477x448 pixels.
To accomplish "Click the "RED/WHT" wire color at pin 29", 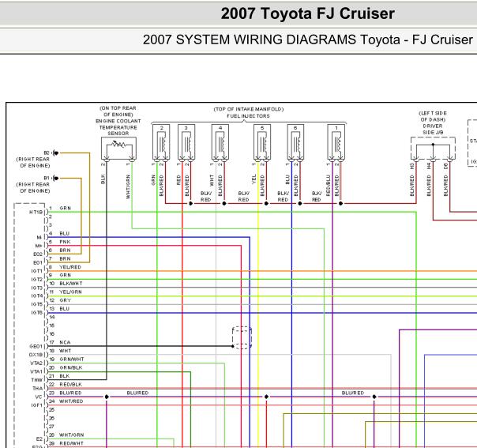I will [71, 444].
